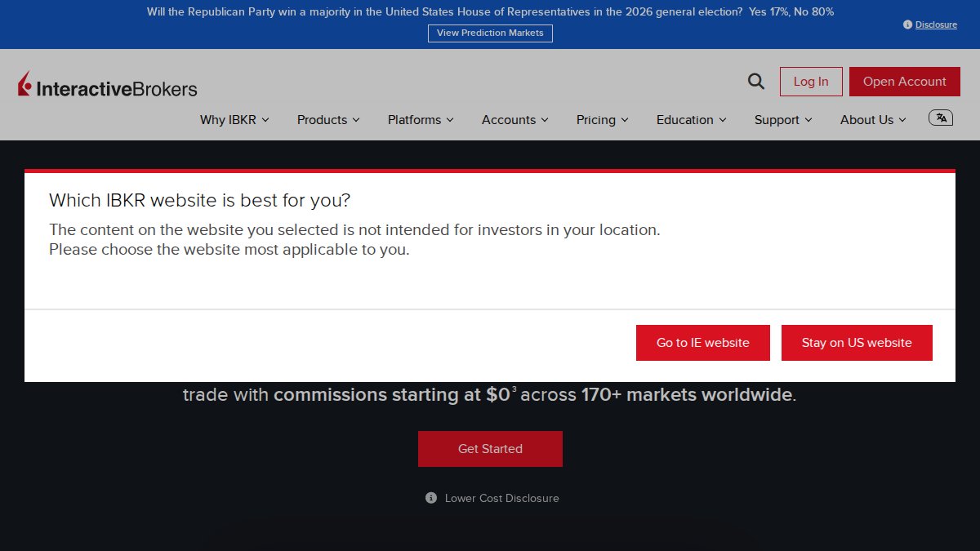This screenshot has height=551, width=980.
Task: Open the Lower Cost Disclosure link
Action: click(x=501, y=498)
